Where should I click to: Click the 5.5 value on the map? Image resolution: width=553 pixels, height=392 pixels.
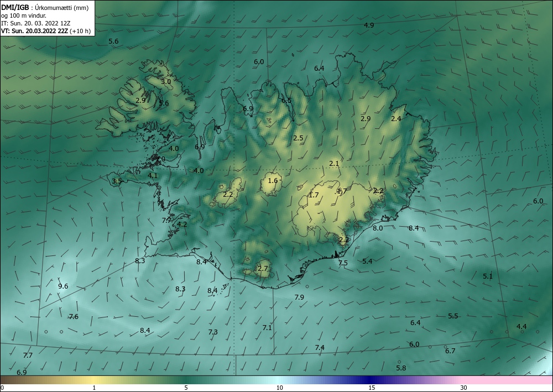[x=453, y=316]
